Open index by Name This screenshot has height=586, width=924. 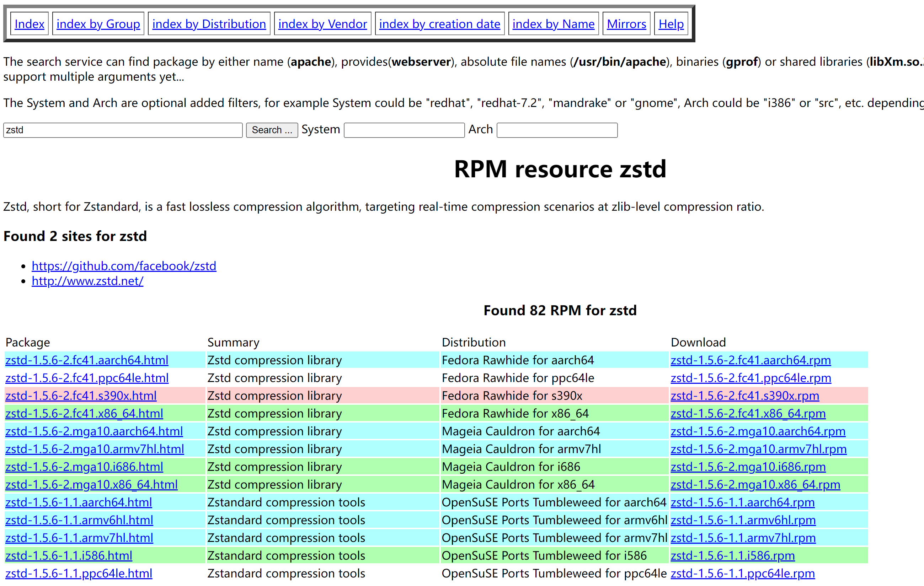[553, 24]
